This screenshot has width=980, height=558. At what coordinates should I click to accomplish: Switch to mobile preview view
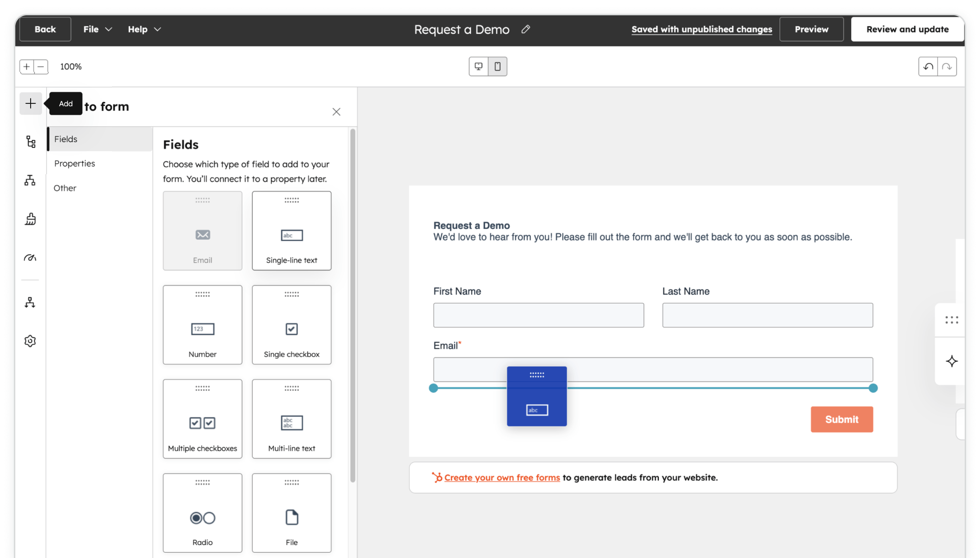[x=498, y=67]
